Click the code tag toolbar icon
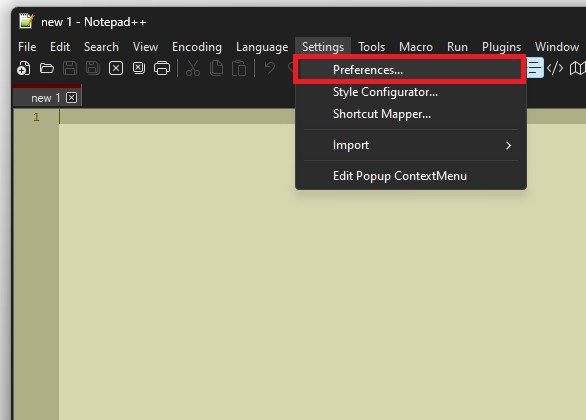The width and height of the screenshot is (586, 420). coord(555,68)
